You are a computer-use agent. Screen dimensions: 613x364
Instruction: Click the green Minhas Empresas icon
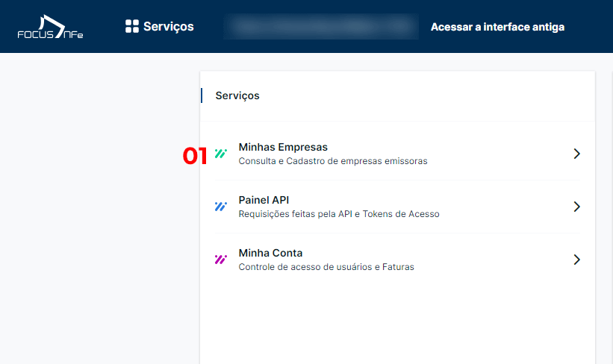pyautogui.click(x=221, y=154)
